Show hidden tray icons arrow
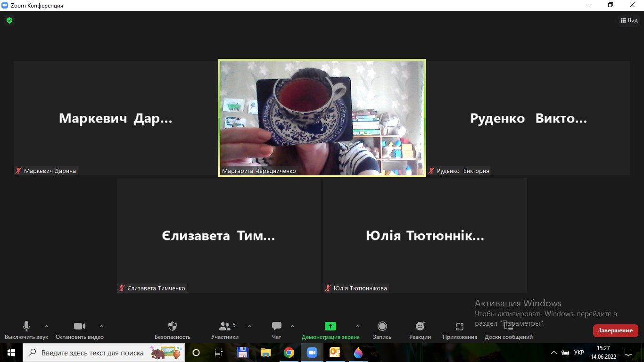644x362 pixels. (x=554, y=353)
